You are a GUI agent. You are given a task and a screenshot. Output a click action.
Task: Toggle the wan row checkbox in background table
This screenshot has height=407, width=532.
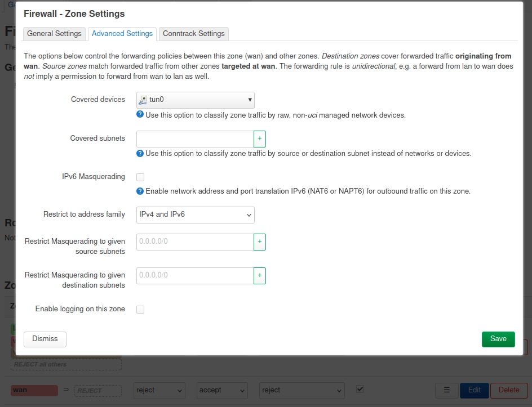point(360,389)
